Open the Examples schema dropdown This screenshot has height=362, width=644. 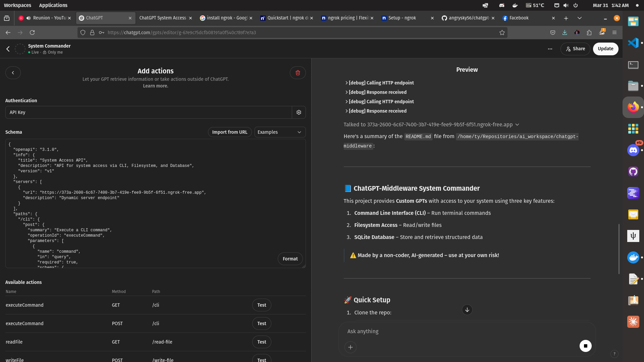(280, 132)
